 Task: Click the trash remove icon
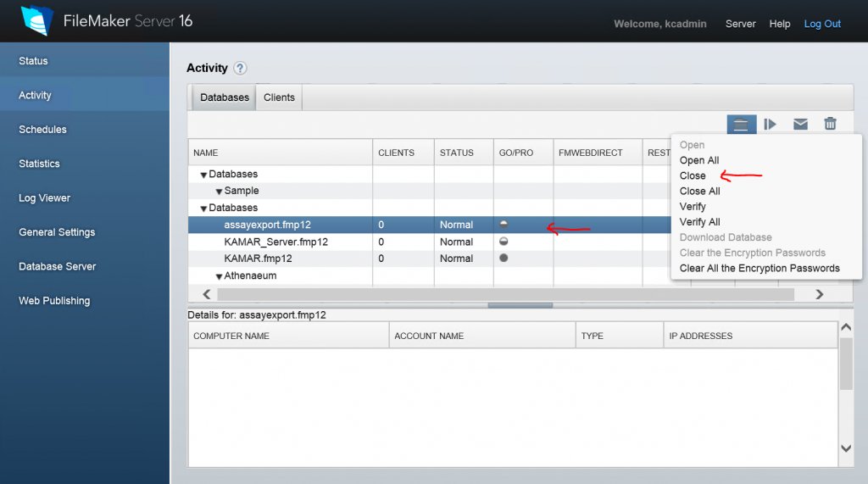[831, 124]
